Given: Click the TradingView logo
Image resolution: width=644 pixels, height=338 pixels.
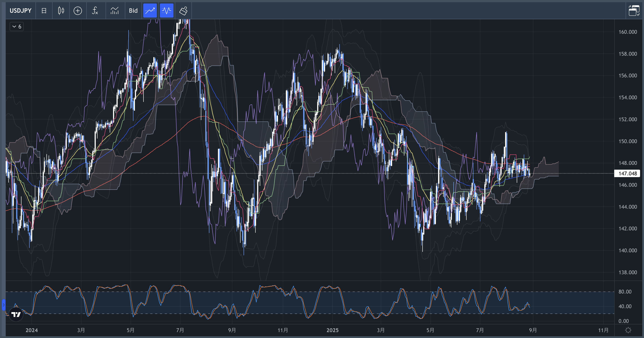Looking at the screenshot, I should [x=16, y=314].
